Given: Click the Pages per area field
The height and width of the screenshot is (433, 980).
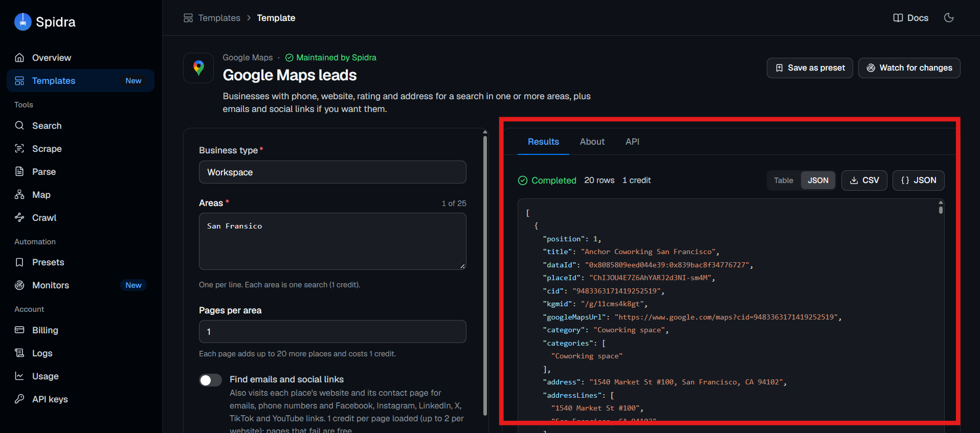Looking at the screenshot, I should [x=332, y=332].
